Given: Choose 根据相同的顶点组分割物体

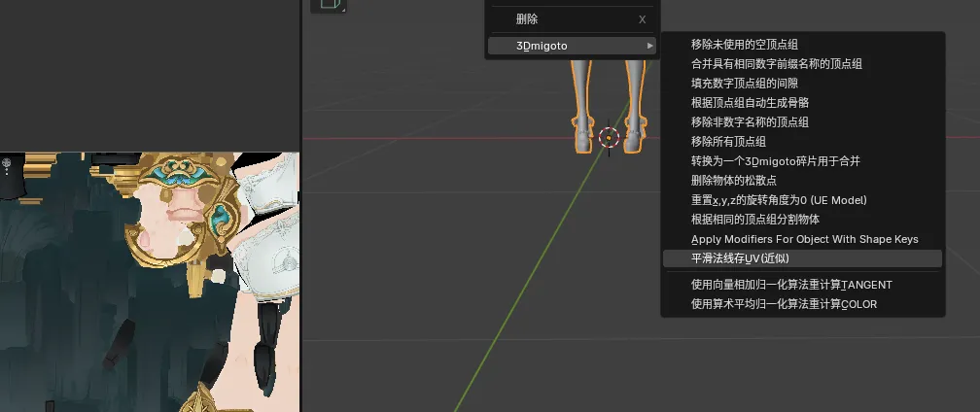Looking at the screenshot, I should coord(802,220).
